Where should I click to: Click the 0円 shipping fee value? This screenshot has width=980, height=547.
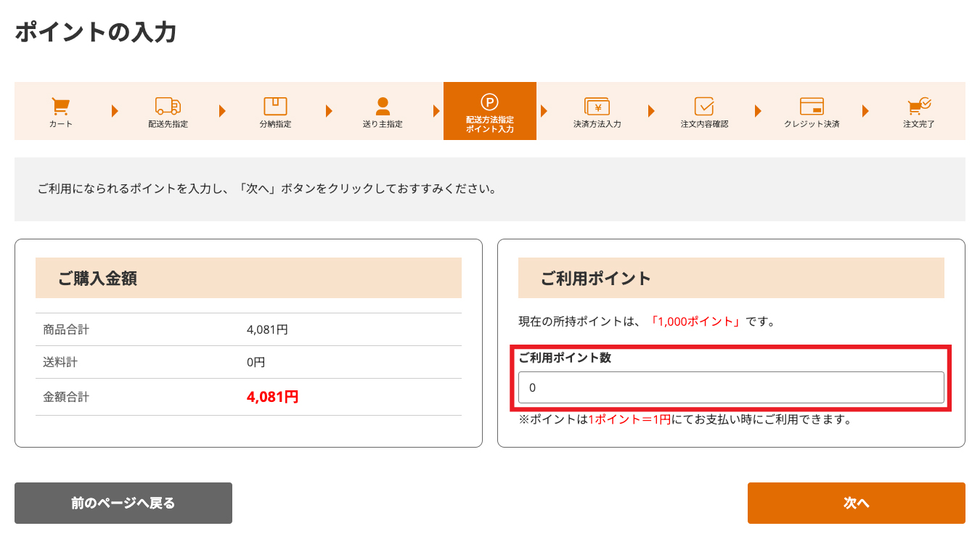(256, 362)
